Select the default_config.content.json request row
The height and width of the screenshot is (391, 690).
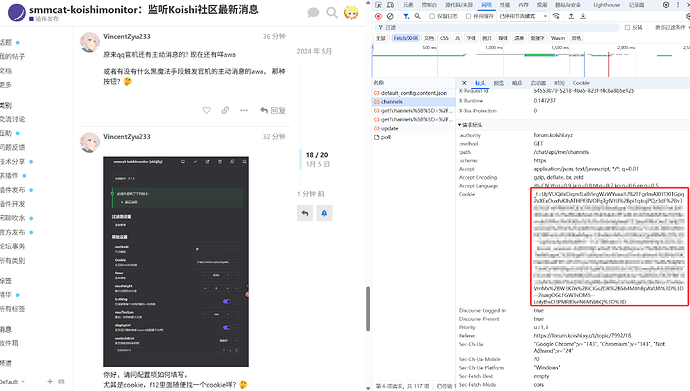pos(413,93)
